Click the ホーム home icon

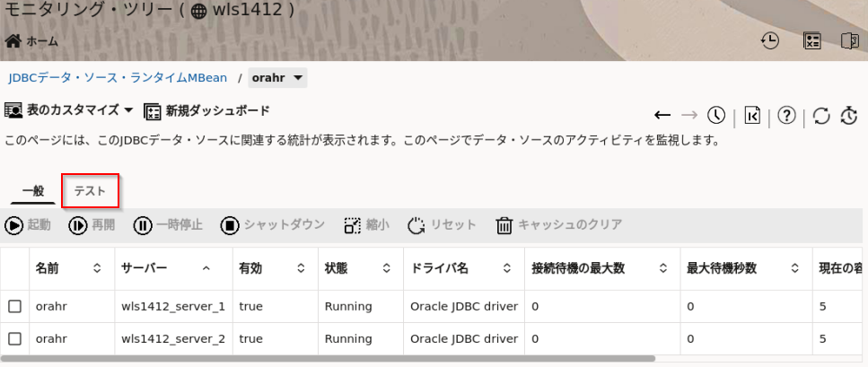pos(13,41)
